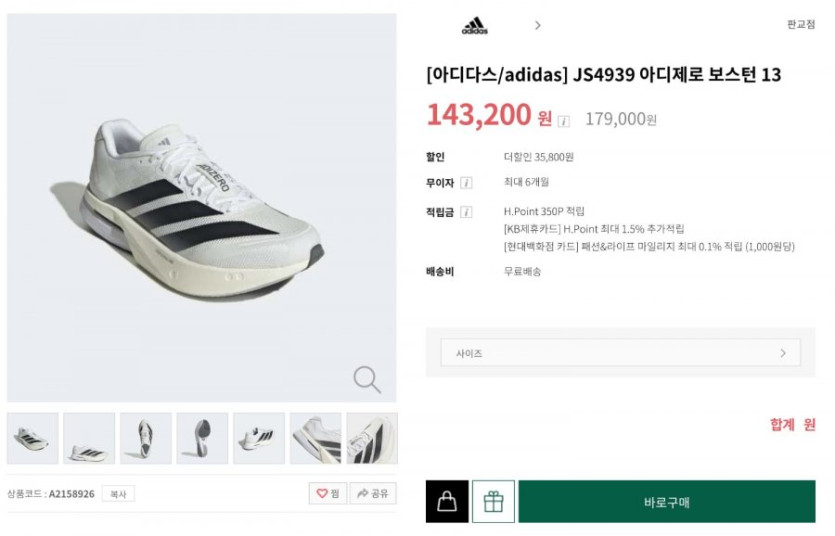Open the 판교점 store link
This screenshot has height=536, width=835.
[x=800, y=25]
